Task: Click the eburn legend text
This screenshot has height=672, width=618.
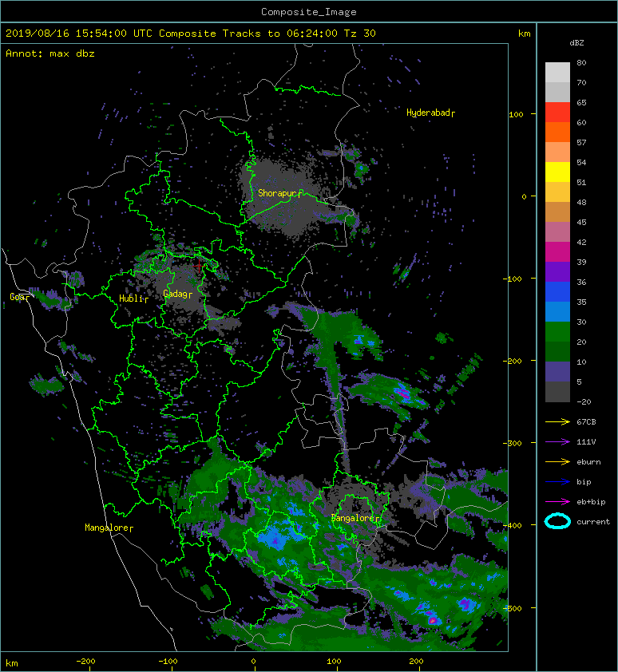Action: [x=588, y=461]
